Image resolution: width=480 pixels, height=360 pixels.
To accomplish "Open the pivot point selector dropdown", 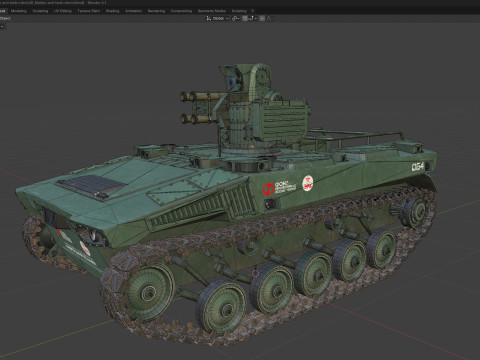I will coord(236,18).
